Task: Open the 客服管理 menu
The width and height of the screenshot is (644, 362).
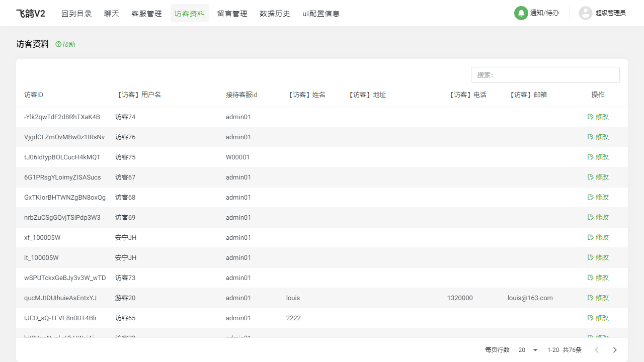Action: (x=146, y=14)
